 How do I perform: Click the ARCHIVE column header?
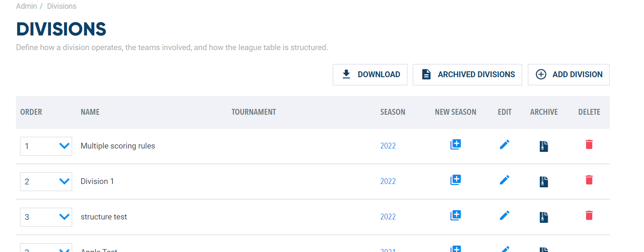pos(544,112)
